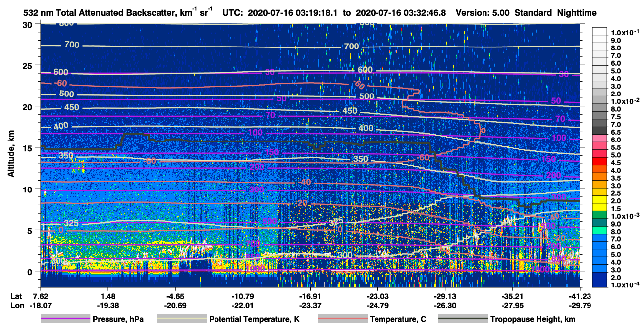The image size is (644, 330).
Task: Click the Pressure, hPa legend label
Action: click(118, 320)
